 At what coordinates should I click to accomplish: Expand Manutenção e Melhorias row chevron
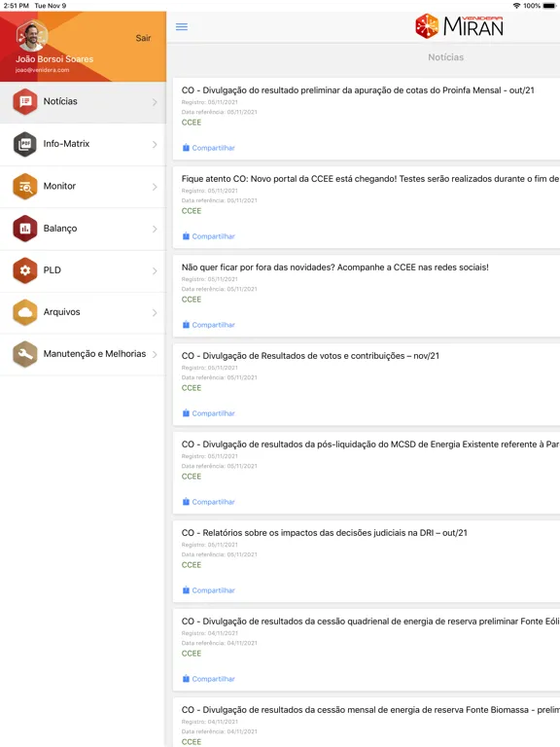tap(155, 354)
